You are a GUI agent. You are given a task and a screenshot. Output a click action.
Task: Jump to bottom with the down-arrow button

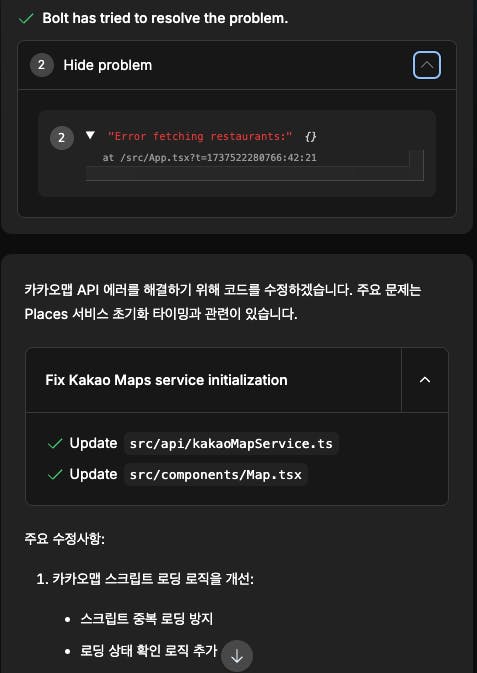click(x=237, y=656)
